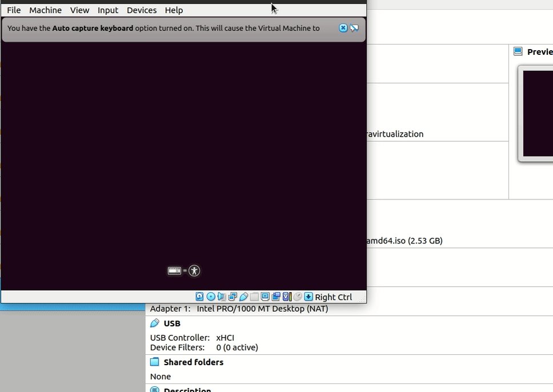Screen dimensions: 553x392
Task: Open the File menu
Action: [14, 10]
